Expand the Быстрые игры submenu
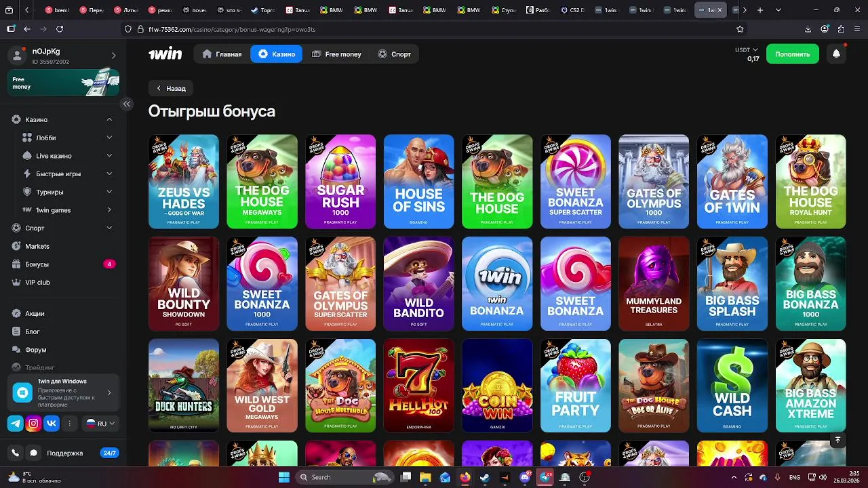868x488 pixels. pyautogui.click(x=109, y=174)
